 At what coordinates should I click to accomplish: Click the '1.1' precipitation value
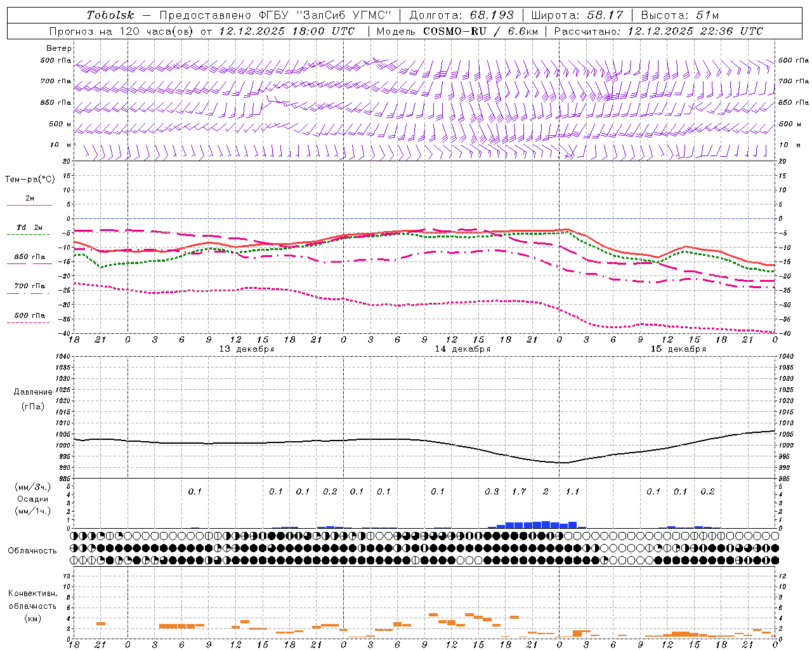[572, 492]
